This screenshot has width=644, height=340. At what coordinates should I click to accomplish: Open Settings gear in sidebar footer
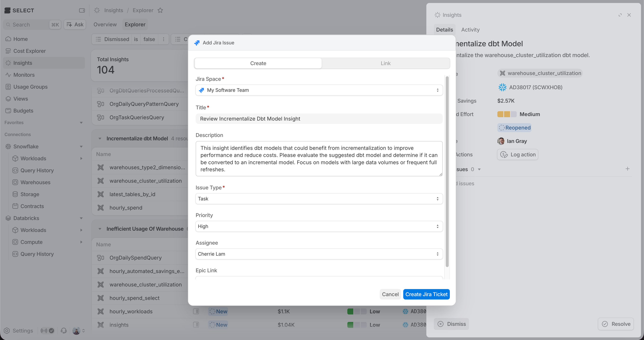coord(7,331)
